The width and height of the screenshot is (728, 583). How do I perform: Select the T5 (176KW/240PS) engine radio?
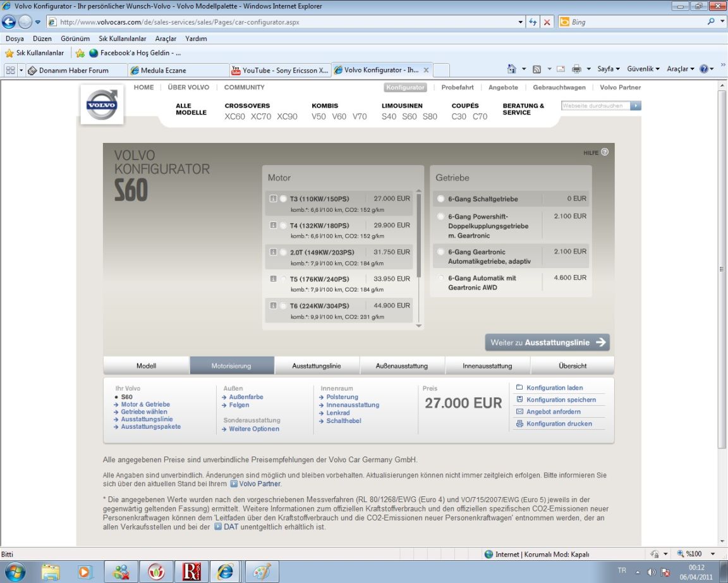point(283,279)
